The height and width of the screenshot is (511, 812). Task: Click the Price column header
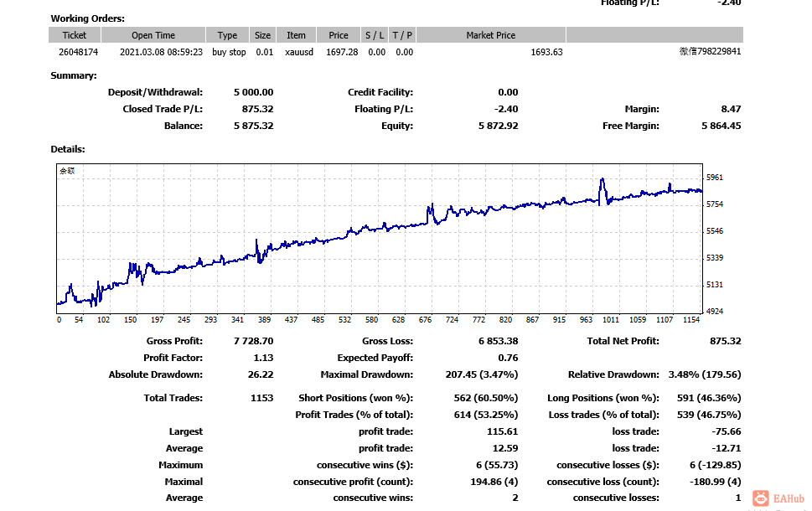point(339,35)
